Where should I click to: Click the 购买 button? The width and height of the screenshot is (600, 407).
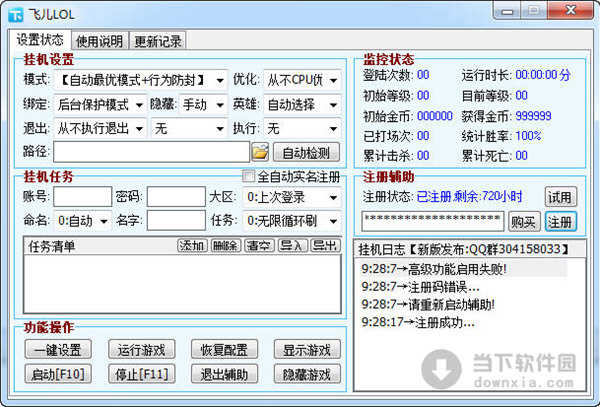click(524, 221)
